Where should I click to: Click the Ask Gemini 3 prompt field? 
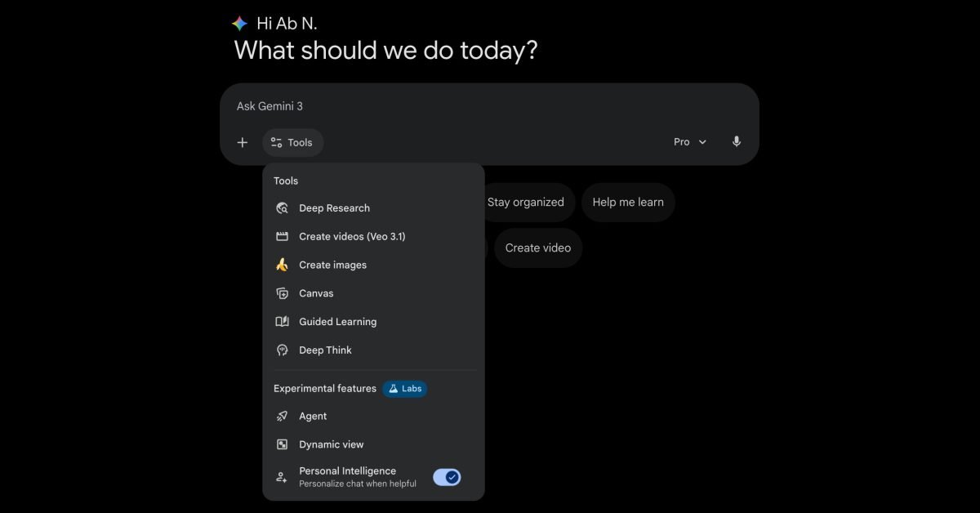[x=490, y=106]
